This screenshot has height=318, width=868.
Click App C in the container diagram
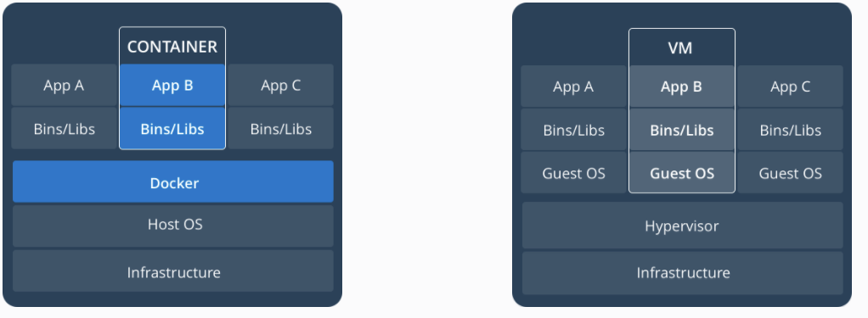point(280,85)
